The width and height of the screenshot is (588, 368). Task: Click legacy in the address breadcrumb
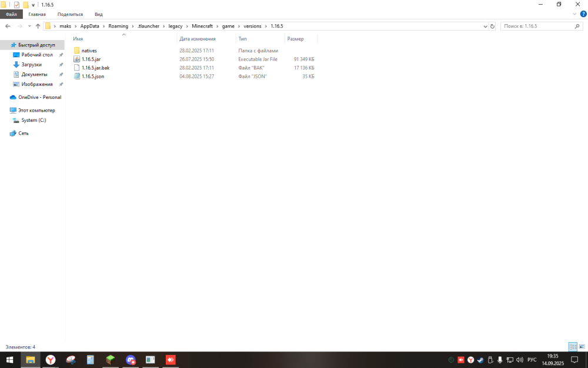click(x=175, y=26)
